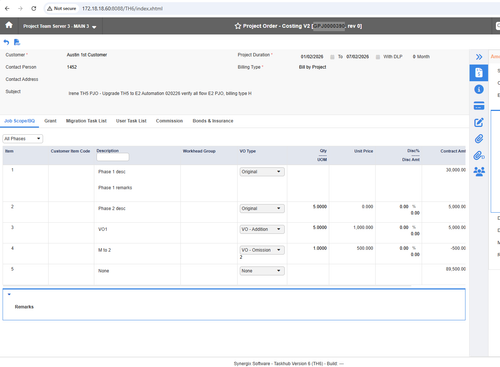Click the Bill by Project billing type
The width and height of the screenshot is (500, 367).
coord(312,67)
